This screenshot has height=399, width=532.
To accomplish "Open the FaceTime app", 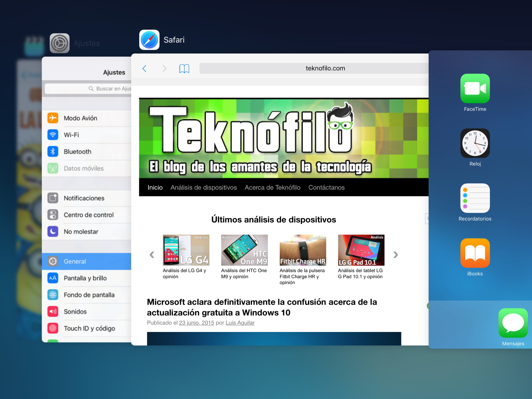I will pyautogui.click(x=475, y=89).
